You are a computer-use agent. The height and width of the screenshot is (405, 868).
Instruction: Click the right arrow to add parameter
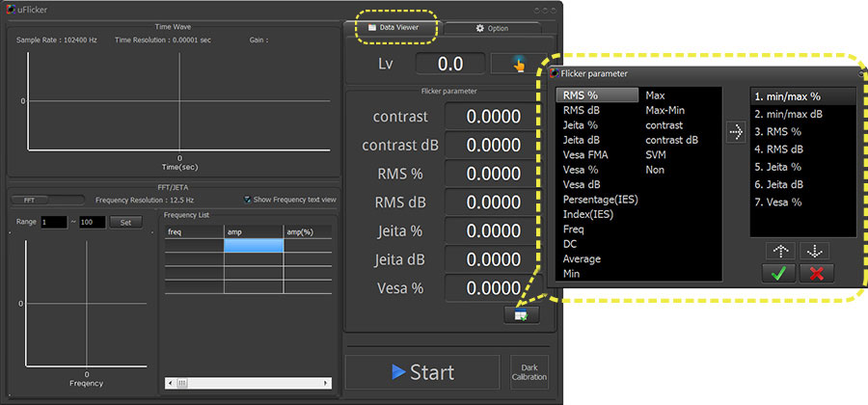pyautogui.click(x=735, y=133)
